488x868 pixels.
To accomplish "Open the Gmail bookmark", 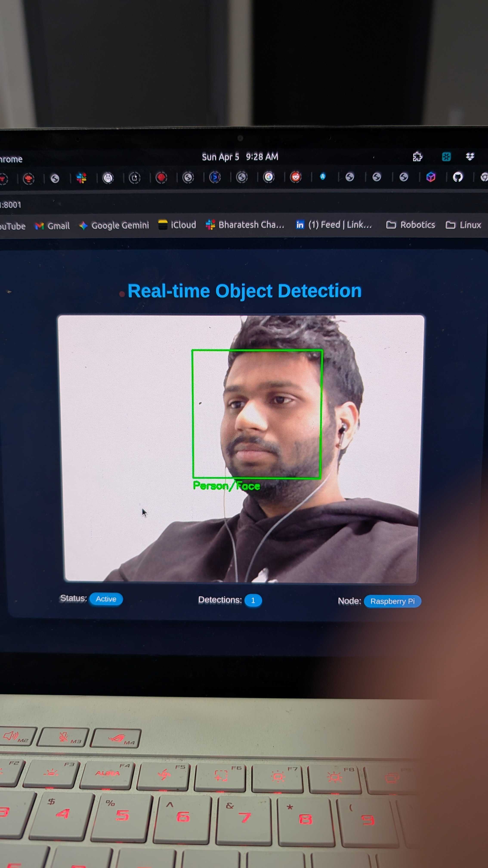I will point(53,226).
